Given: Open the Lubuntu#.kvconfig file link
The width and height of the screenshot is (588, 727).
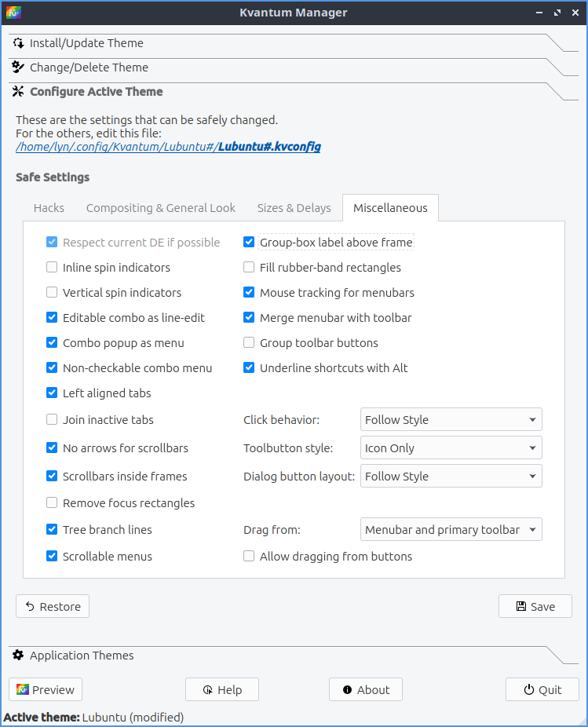Looking at the screenshot, I should pos(269,147).
